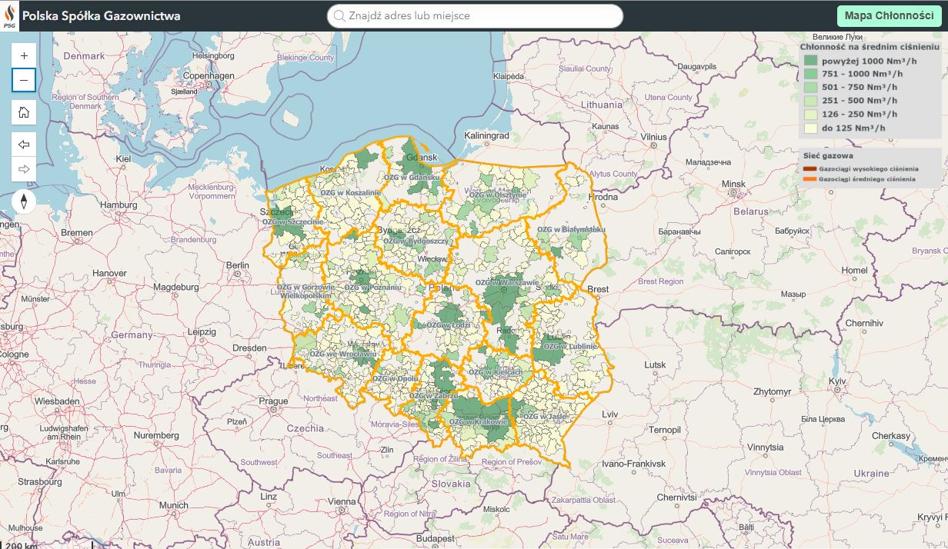Click the Polska Spółka Gazownictwa title
Screen dimensions: 948x549
[101, 16]
